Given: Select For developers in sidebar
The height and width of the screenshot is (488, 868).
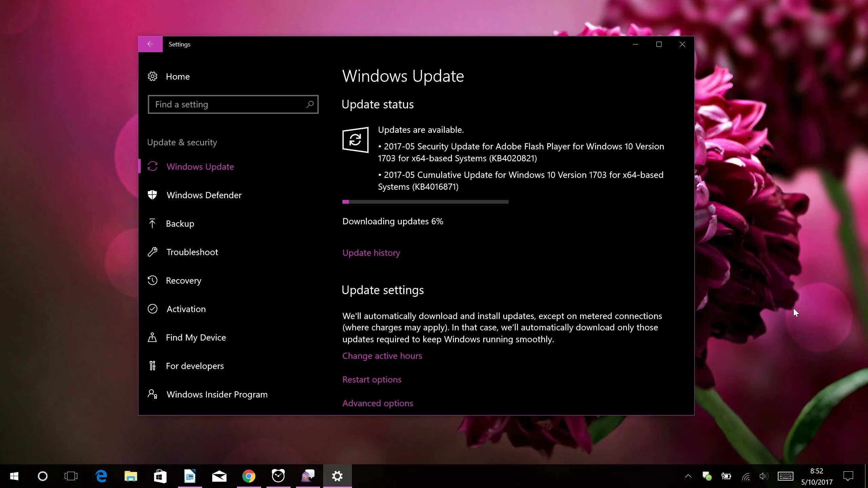Looking at the screenshot, I should (x=195, y=366).
